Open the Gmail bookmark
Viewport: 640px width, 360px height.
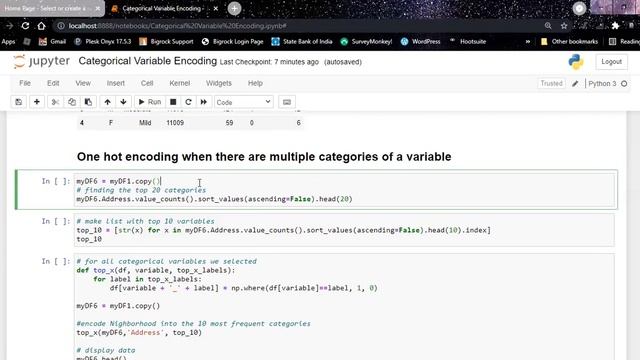click(x=52, y=42)
